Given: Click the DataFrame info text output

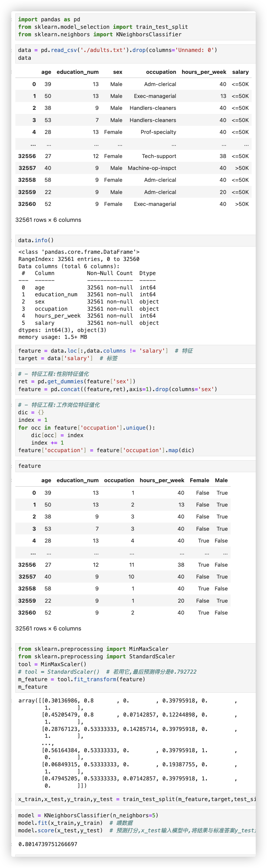Looking at the screenshot, I should point(88,294).
